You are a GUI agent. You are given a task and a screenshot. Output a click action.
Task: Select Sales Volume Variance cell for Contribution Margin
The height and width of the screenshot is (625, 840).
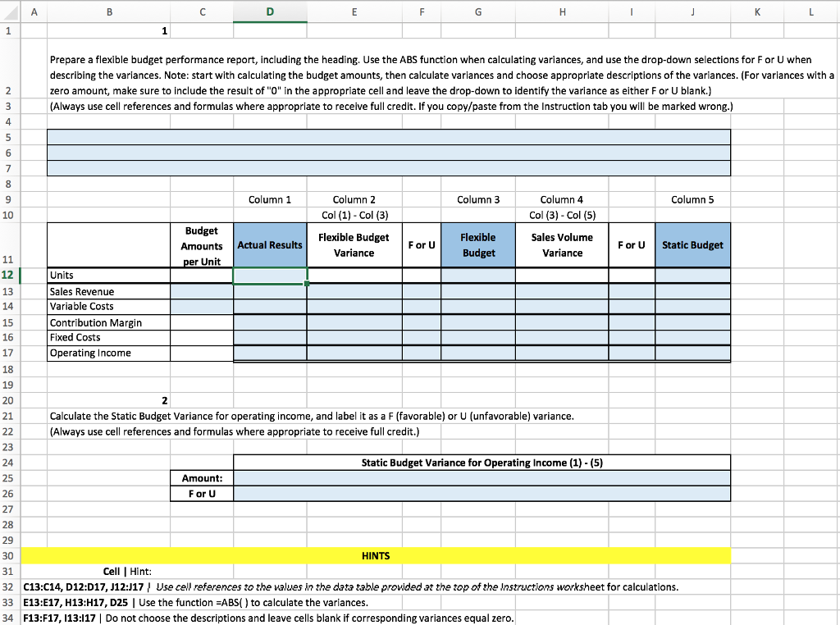pos(562,322)
